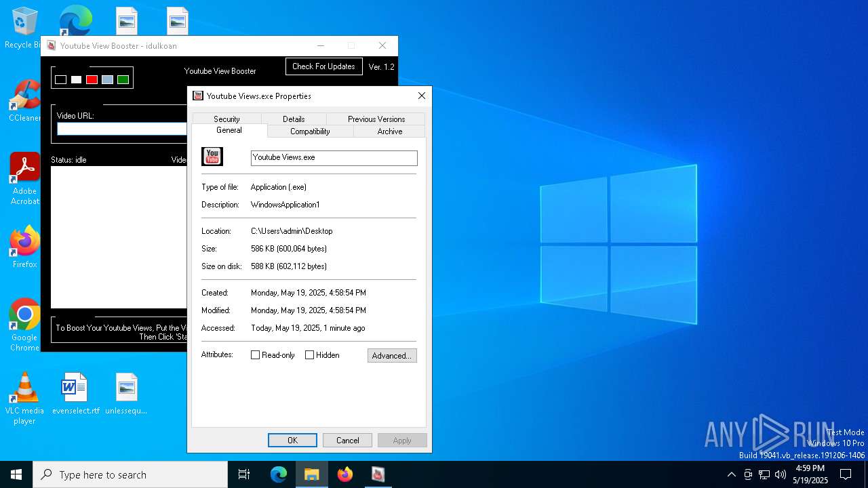Switch to the Compatibility tab
Viewport: 868px width, 488px height.
[x=310, y=131]
